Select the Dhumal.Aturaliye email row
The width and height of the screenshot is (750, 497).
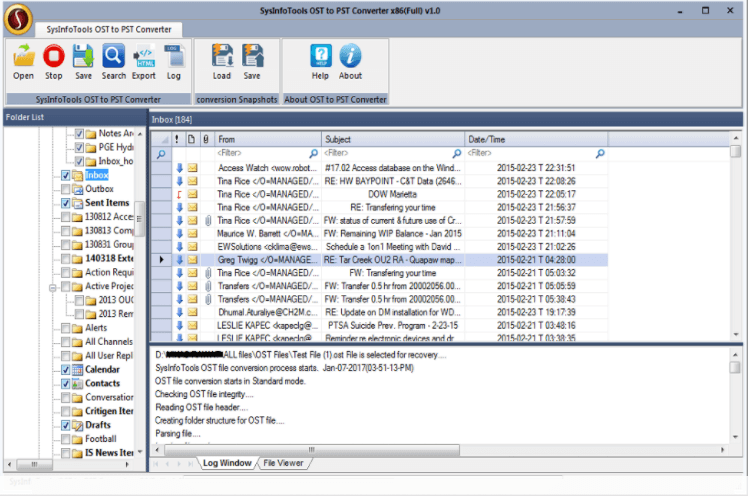click(x=380, y=312)
